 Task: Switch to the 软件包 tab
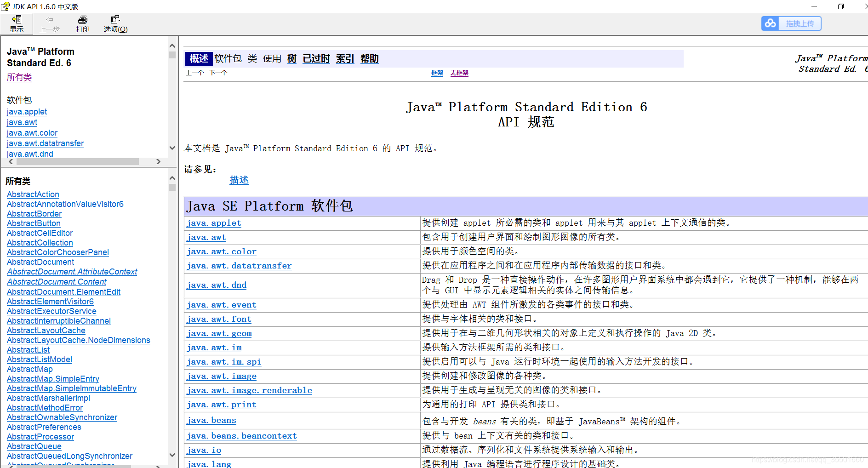[x=228, y=58]
